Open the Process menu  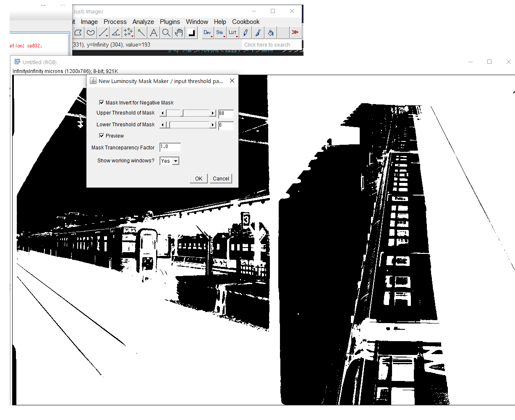(115, 22)
